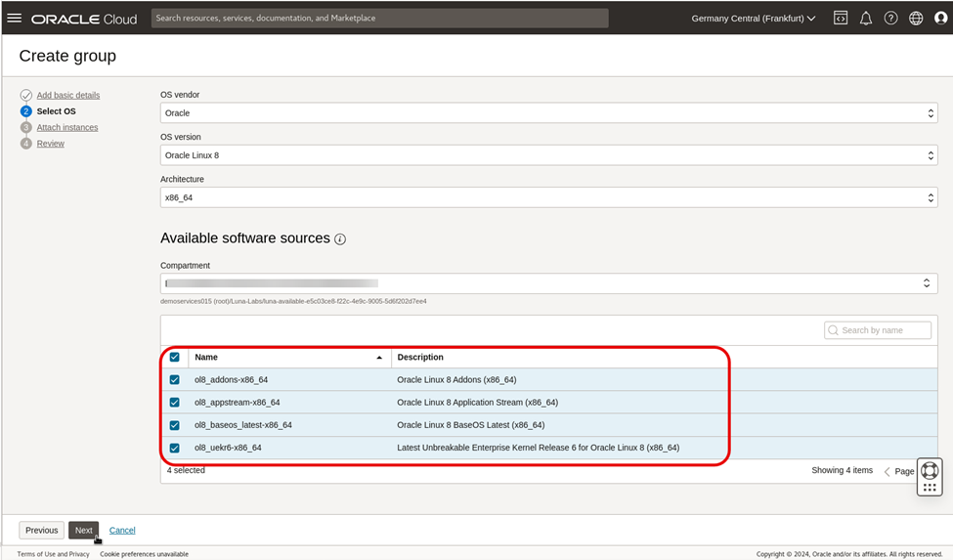Screen dimensions: 953x560
Task: Uncheck the ol8_appstream-x86_64 checkbox
Action: click(x=174, y=402)
